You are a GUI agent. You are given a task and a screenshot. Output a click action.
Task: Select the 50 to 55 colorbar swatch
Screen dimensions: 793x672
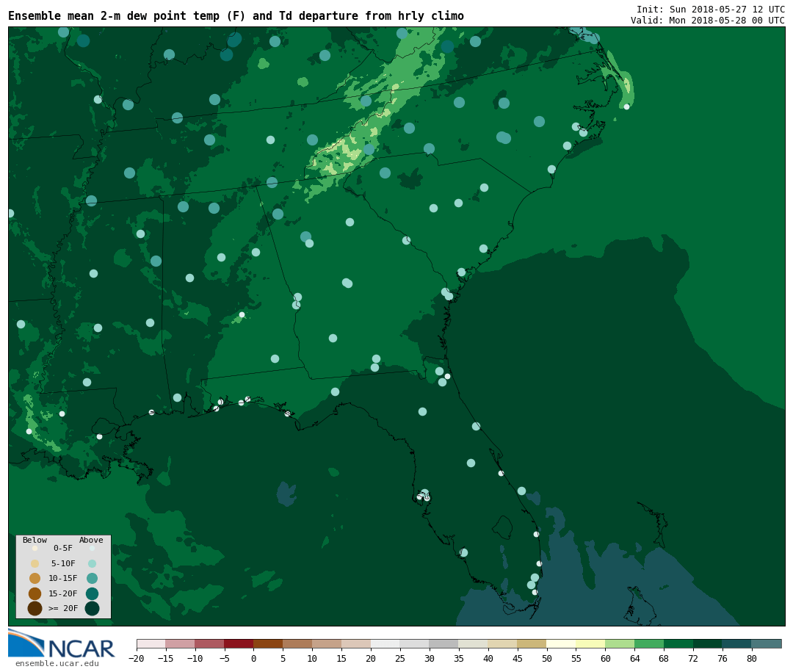click(562, 643)
